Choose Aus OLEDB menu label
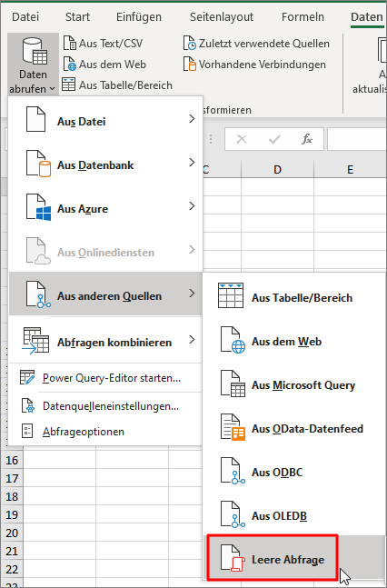This screenshot has height=588, width=387. tap(280, 516)
